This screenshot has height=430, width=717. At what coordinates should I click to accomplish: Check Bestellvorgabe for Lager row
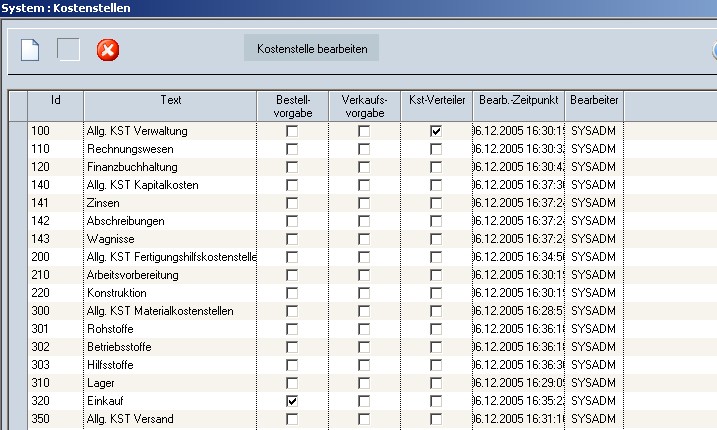(x=292, y=383)
